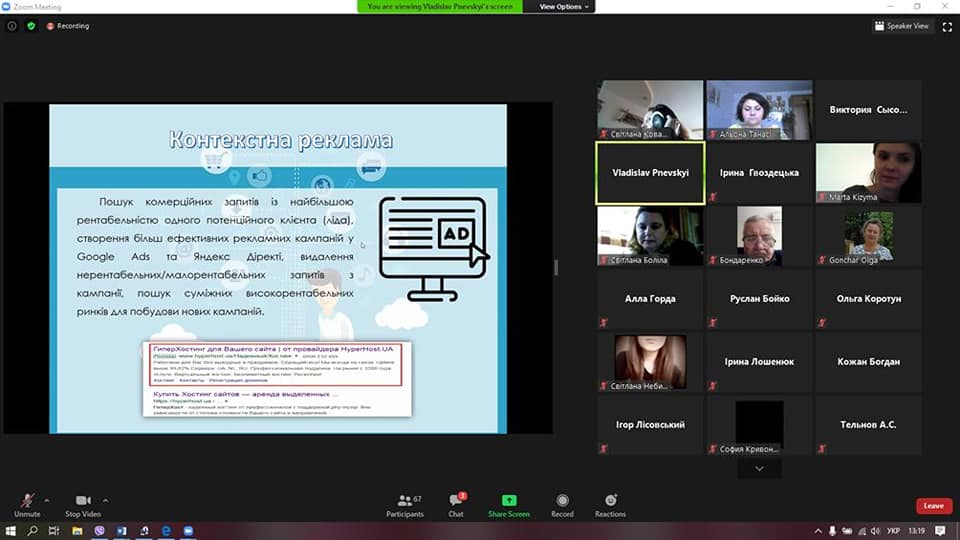This screenshot has height=540, width=960.
Task: Switch to Speaker View
Action: click(x=902, y=26)
